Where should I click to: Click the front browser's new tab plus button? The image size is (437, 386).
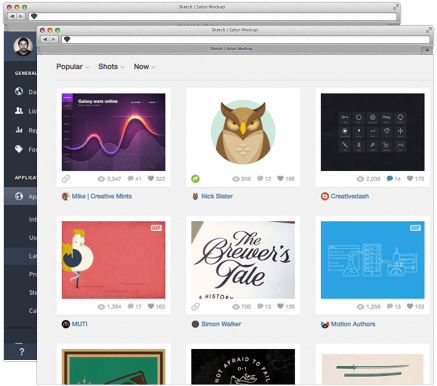point(427,50)
